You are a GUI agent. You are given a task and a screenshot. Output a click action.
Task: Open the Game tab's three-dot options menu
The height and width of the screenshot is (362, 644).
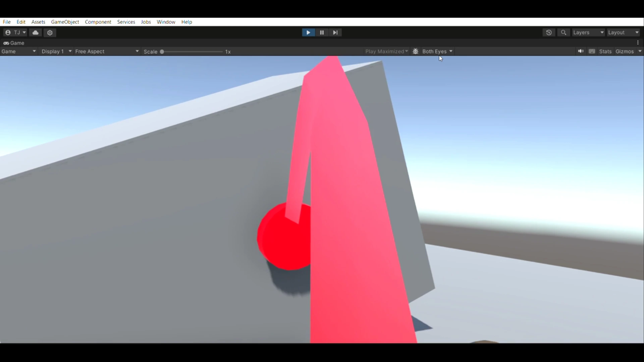tap(638, 43)
